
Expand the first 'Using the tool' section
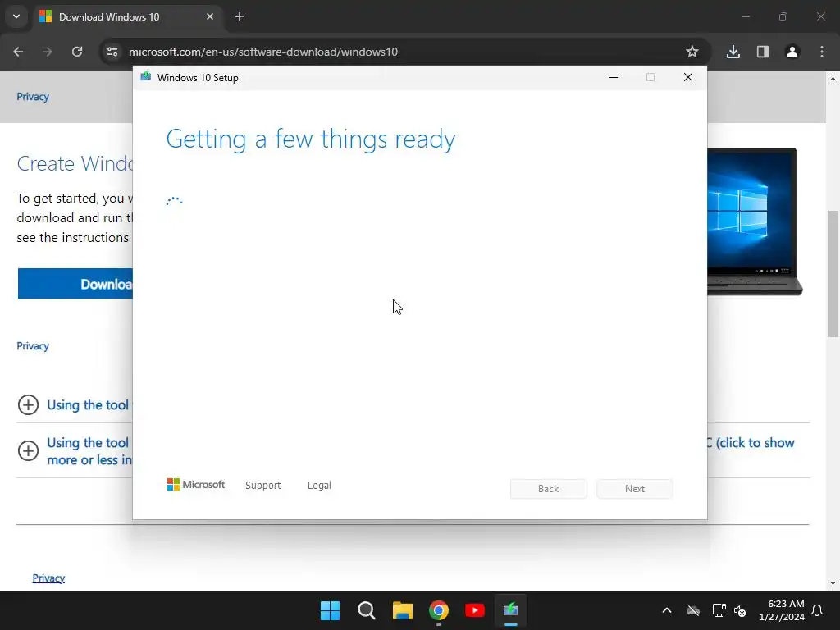coord(28,405)
